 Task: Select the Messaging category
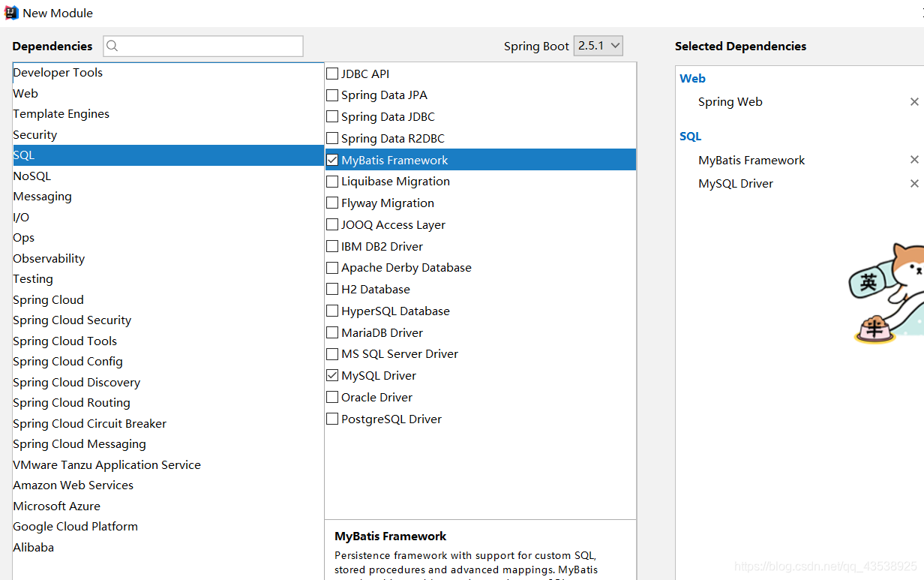pos(168,197)
